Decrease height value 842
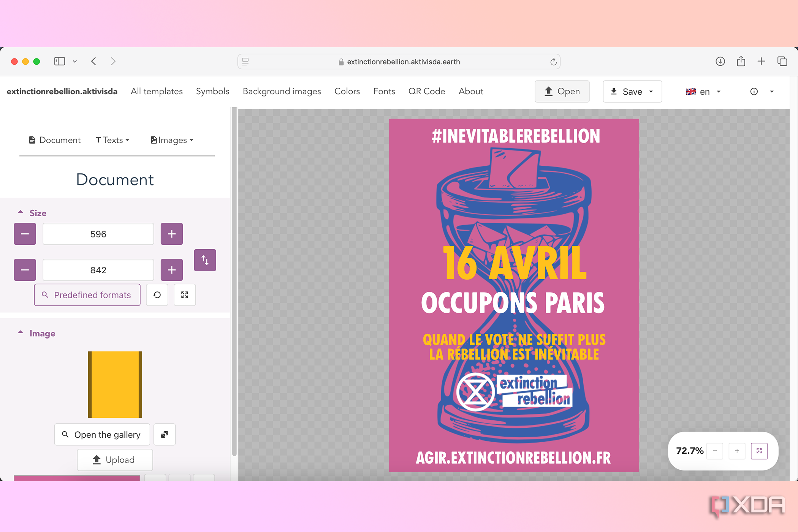 tap(25, 270)
